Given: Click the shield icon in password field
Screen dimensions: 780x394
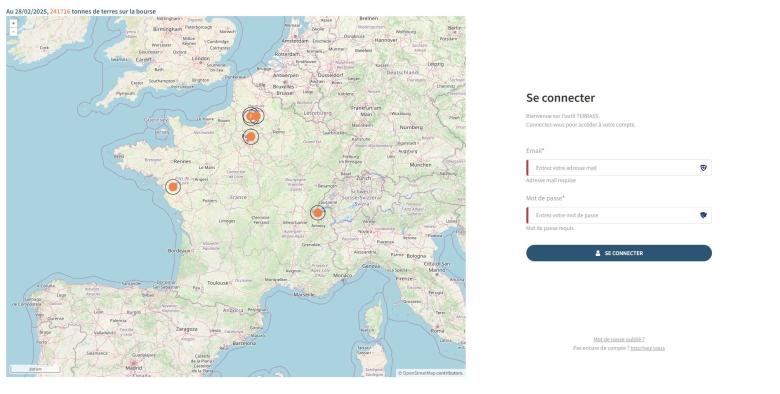Looking at the screenshot, I should click(x=703, y=215).
